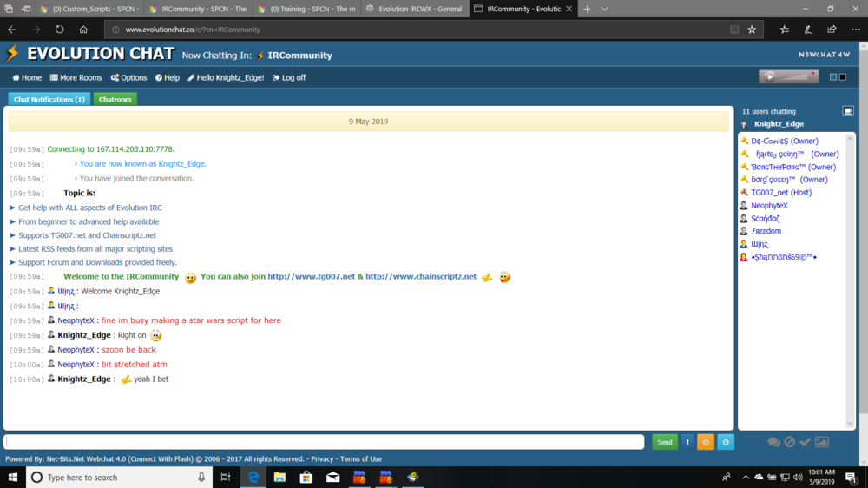This screenshot has height=488, width=868.
Task: Go back with the browser back arrow
Action: pyautogui.click(x=12, y=30)
